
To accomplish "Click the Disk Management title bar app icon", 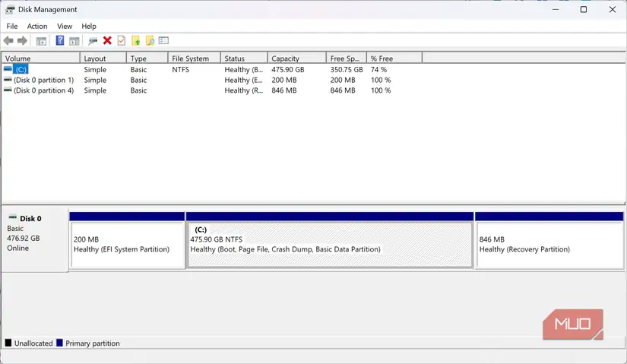I will tap(10, 10).
